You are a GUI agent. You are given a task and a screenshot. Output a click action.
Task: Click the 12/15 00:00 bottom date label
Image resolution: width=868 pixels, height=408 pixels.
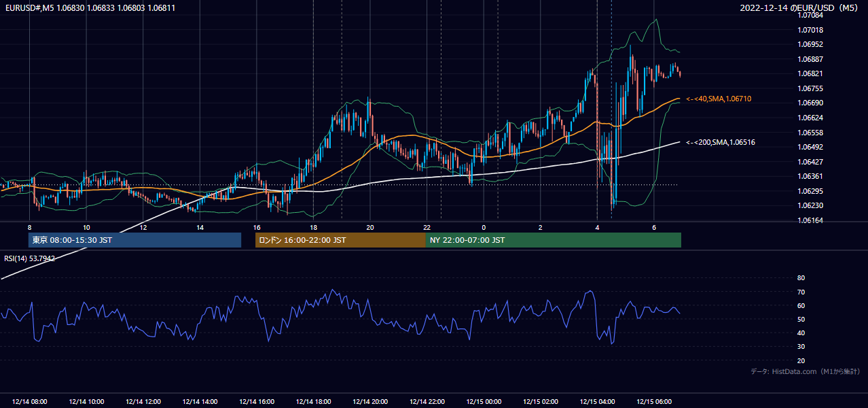484,402
